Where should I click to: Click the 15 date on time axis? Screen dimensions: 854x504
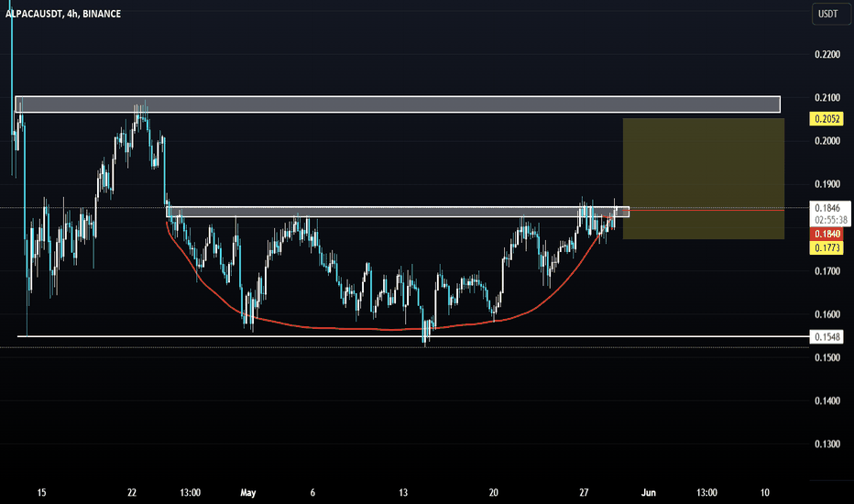coord(41,493)
